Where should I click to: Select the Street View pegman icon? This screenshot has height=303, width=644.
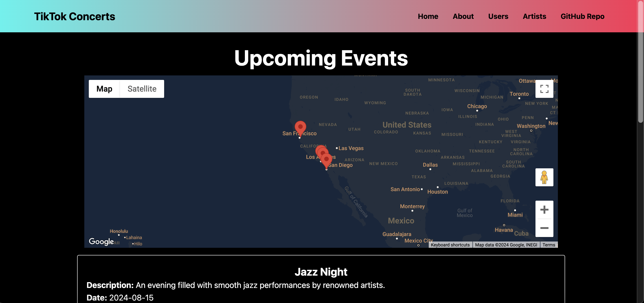point(544,177)
